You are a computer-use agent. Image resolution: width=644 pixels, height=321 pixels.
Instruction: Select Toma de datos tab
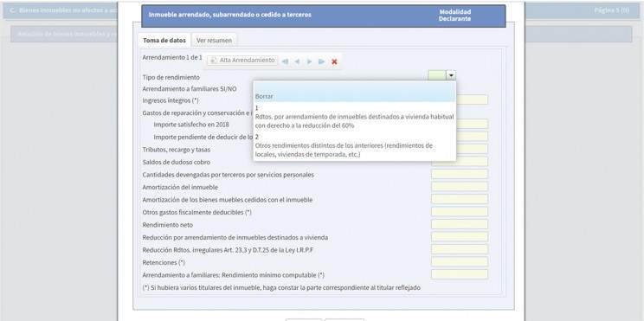(x=164, y=41)
